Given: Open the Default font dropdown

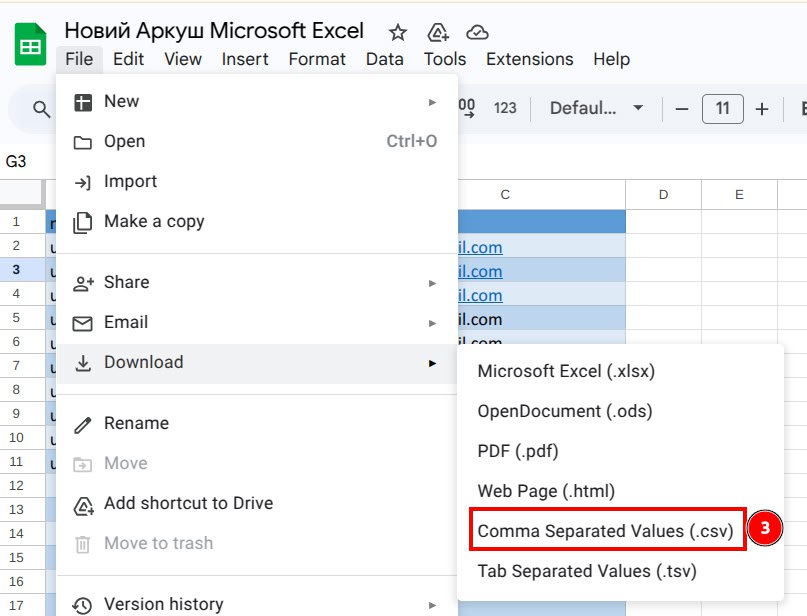Looking at the screenshot, I should (596, 108).
